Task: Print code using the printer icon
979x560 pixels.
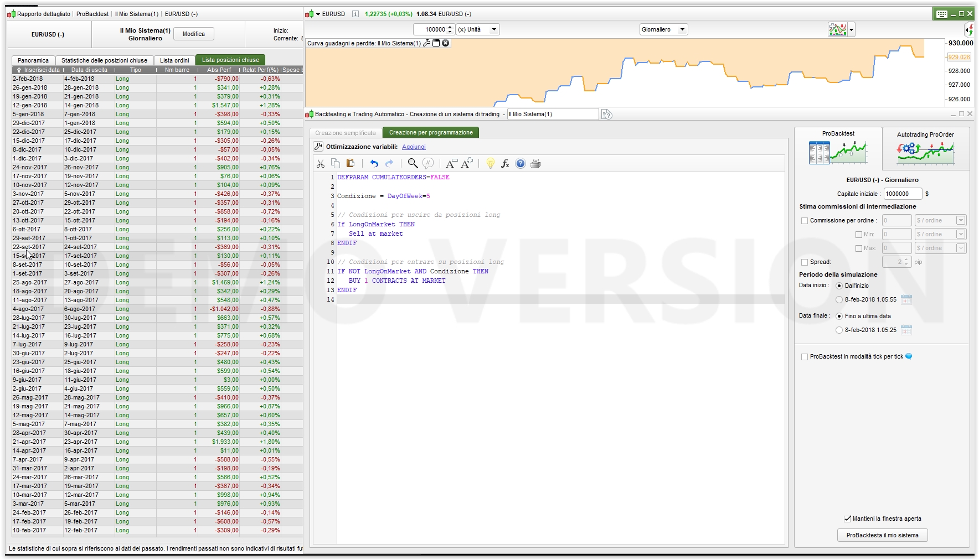Action: click(535, 163)
